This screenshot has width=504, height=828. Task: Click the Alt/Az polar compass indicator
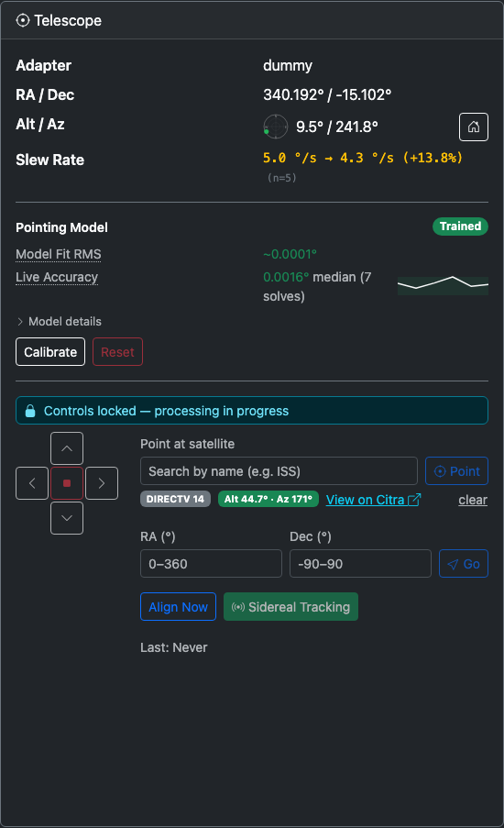tap(276, 127)
